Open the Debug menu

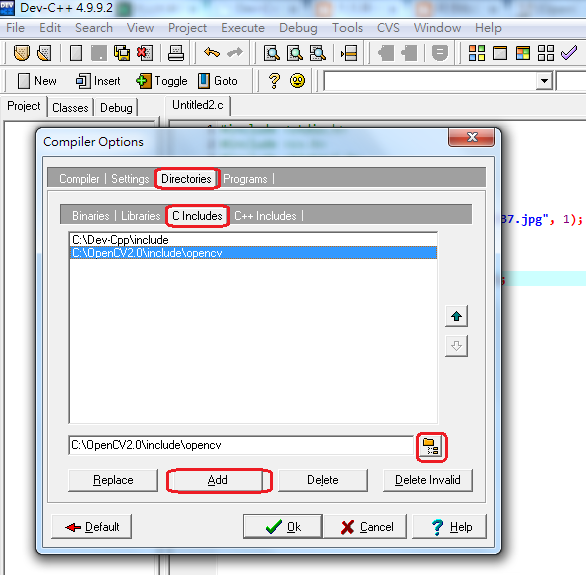298,28
